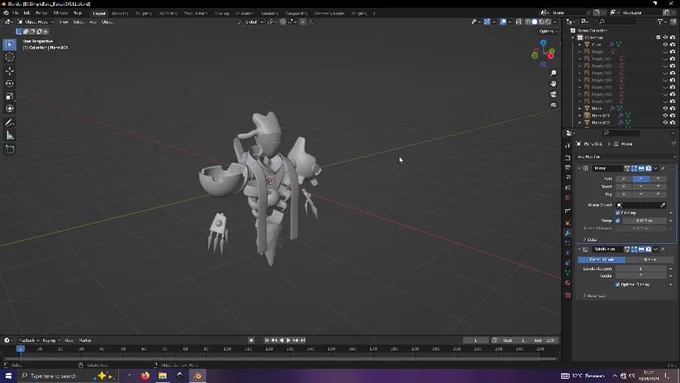Select the Measure tool
The width and height of the screenshot is (680, 383).
(10, 136)
